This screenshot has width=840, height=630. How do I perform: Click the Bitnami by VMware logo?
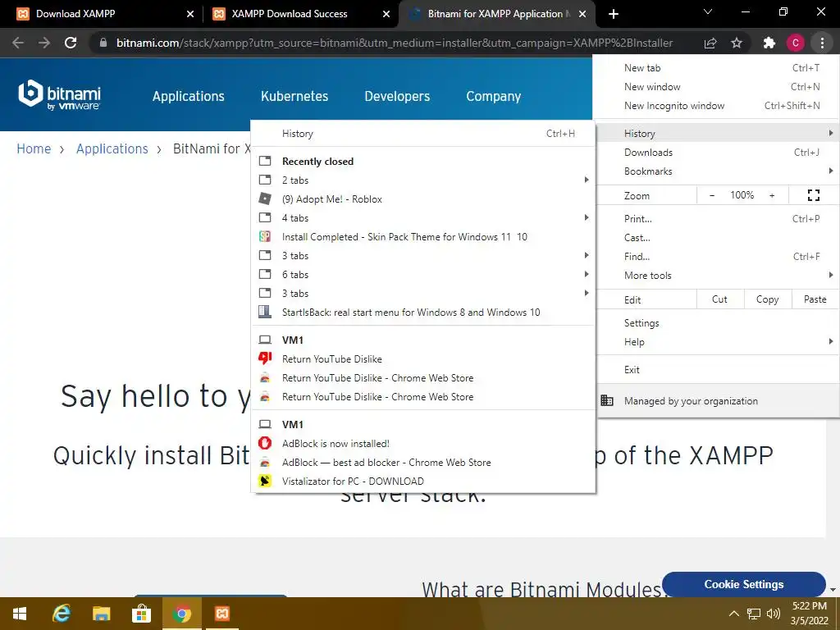point(59,95)
